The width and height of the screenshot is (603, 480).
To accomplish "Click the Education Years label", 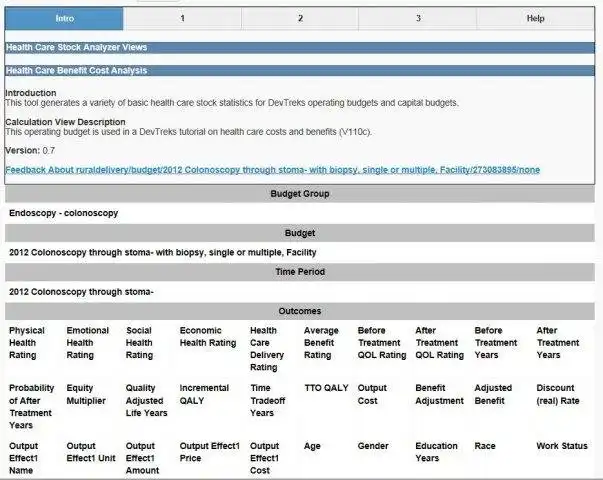I will (436, 452).
